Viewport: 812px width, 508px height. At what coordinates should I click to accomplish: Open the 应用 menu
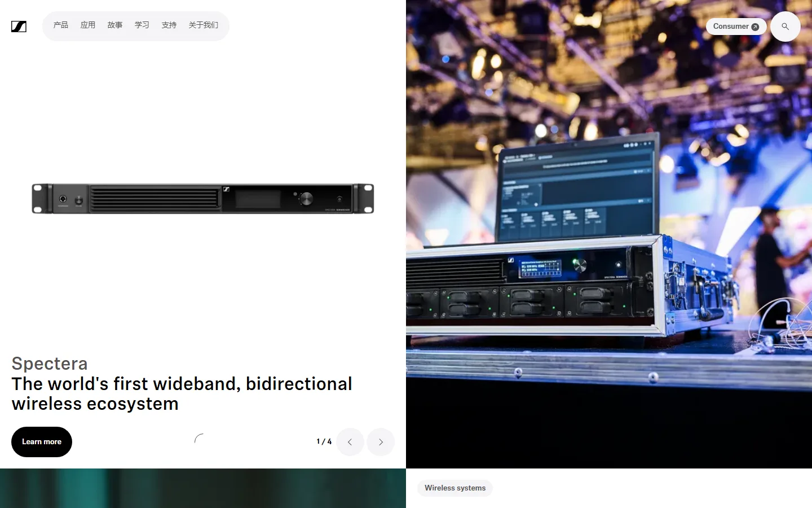(88, 25)
